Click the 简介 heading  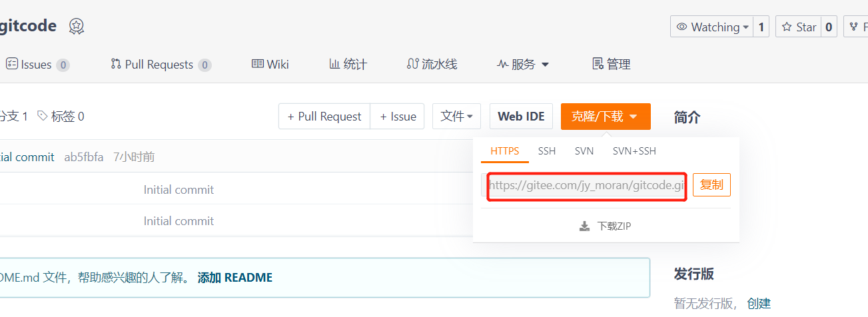[687, 117]
